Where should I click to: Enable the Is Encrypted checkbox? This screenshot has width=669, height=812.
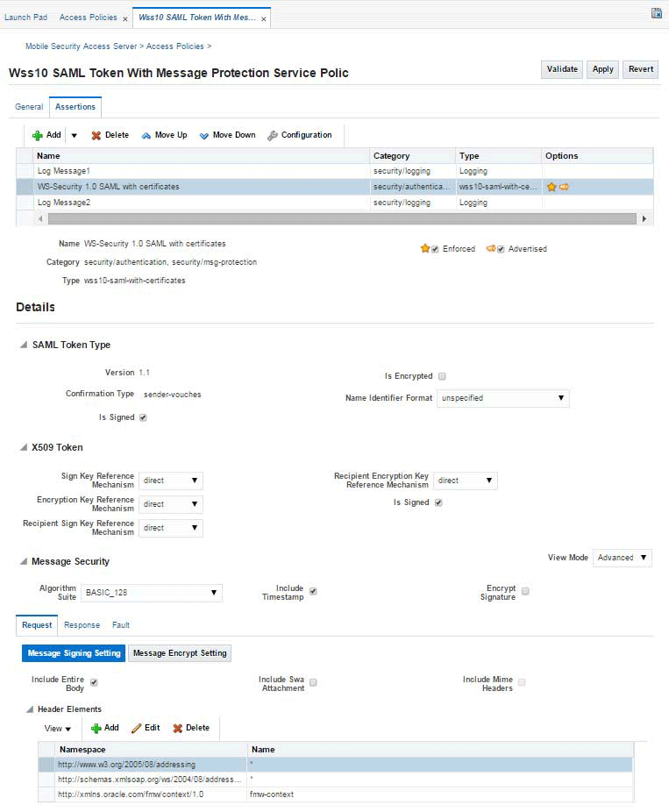pyautogui.click(x=442, y=376)
